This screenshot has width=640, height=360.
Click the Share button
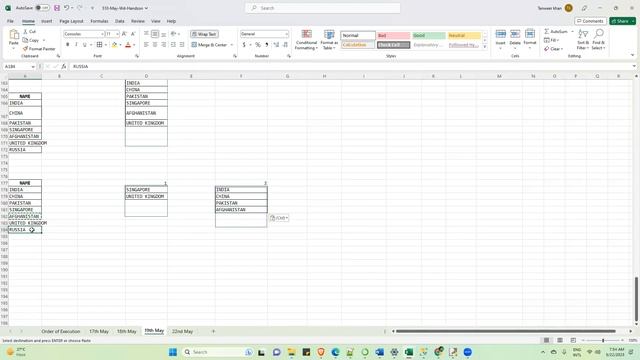[x=622, y=21]
